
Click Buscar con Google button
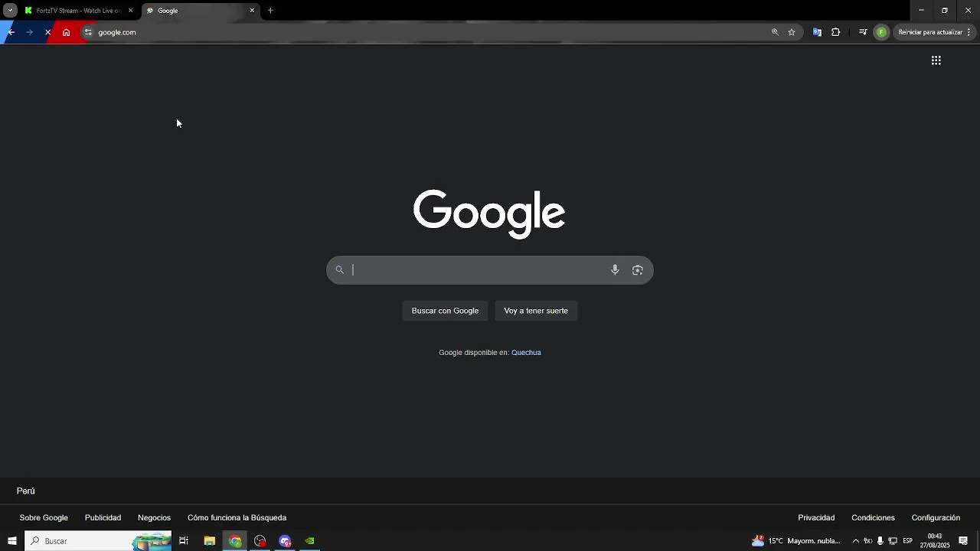tap(445, 311)
